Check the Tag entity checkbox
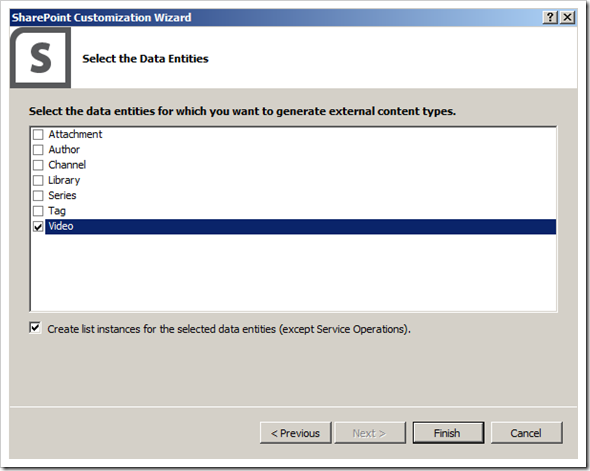 pyautogui.click(x=38, y=211)
